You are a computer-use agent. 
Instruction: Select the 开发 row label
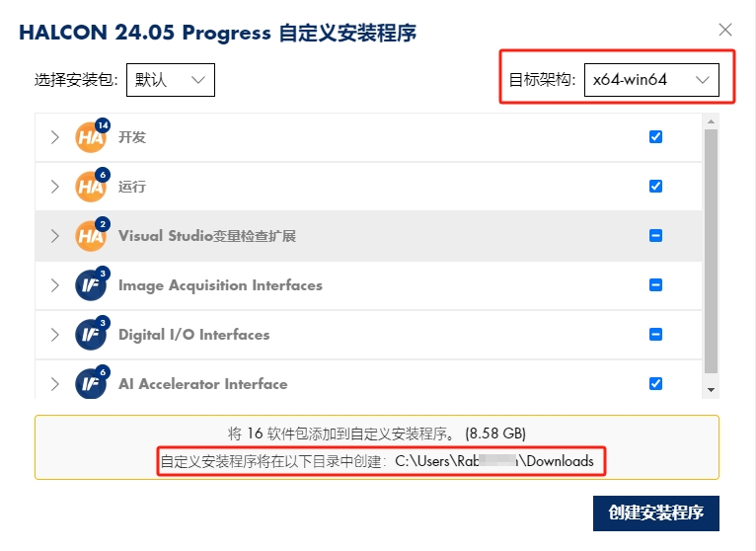coord(132,137)
